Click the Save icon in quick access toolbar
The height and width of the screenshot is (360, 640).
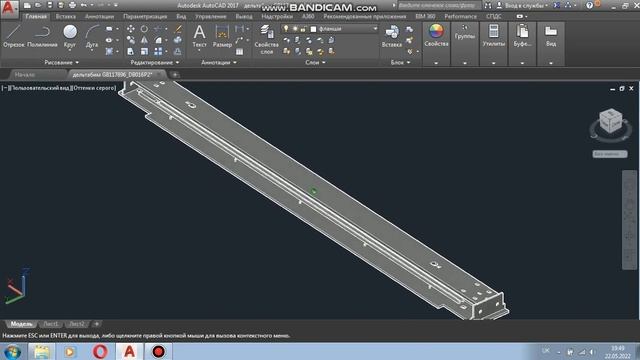[49, 5]
